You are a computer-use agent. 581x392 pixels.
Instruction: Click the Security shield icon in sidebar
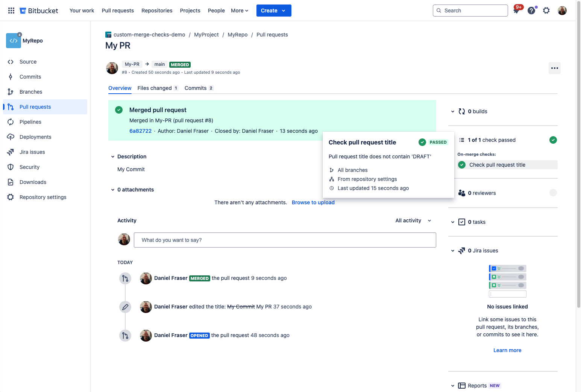(x=11, y=167)
